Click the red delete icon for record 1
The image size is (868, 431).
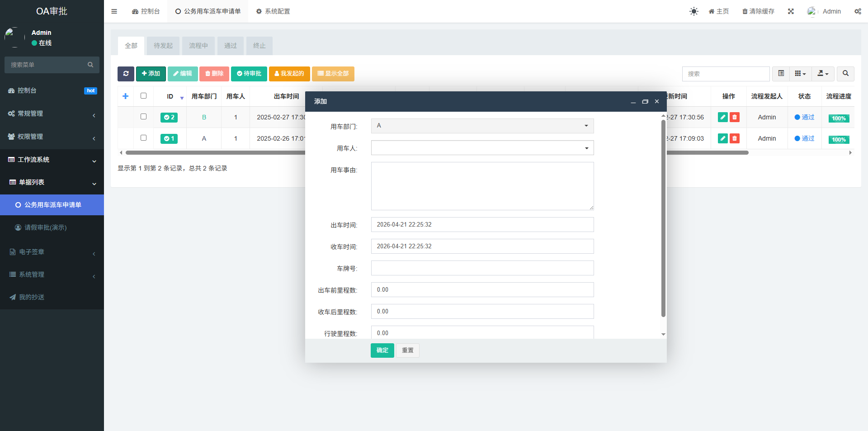point(735,138)
